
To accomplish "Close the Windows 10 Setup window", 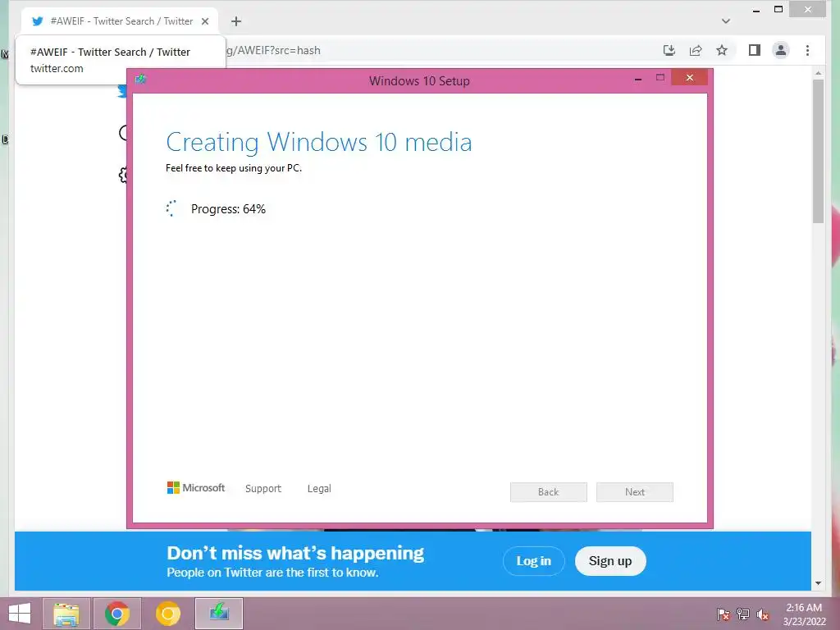I will [x=689, y=78].
